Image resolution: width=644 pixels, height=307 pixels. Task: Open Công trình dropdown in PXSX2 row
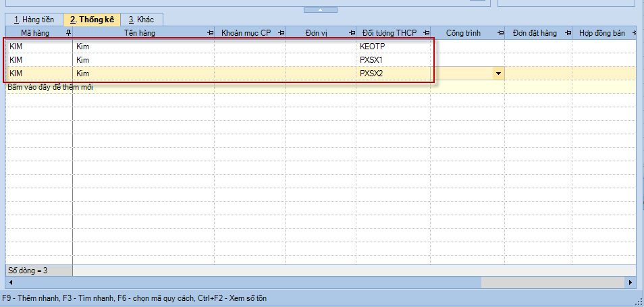499,74
